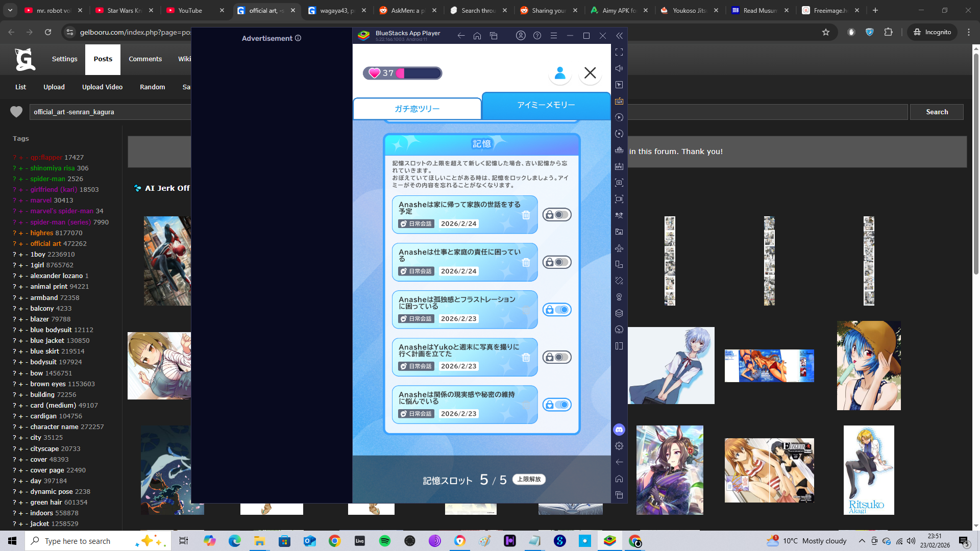Viewport: 980px width, 551px height.
Task: Show hidden system tray icons chevron
Action: [862, 541]
